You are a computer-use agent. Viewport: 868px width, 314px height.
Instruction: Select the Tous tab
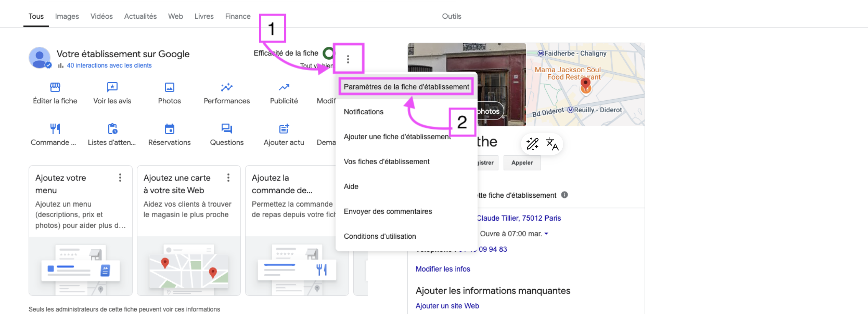pyautogui.click(x=36, y=16)
